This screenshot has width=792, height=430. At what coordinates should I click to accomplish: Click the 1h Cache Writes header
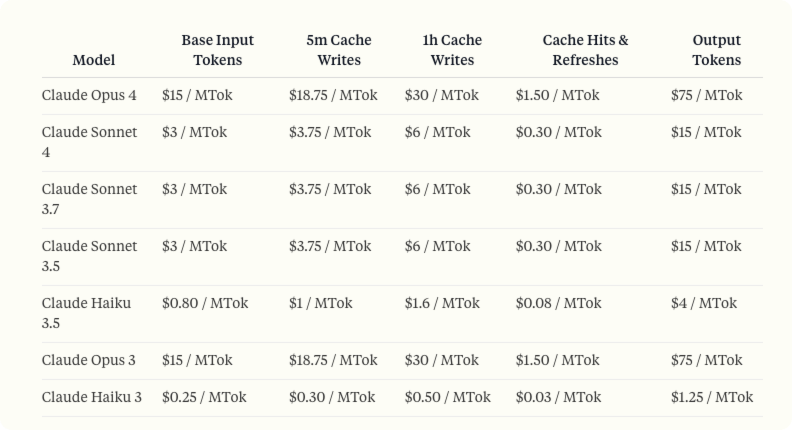[452, 50]
